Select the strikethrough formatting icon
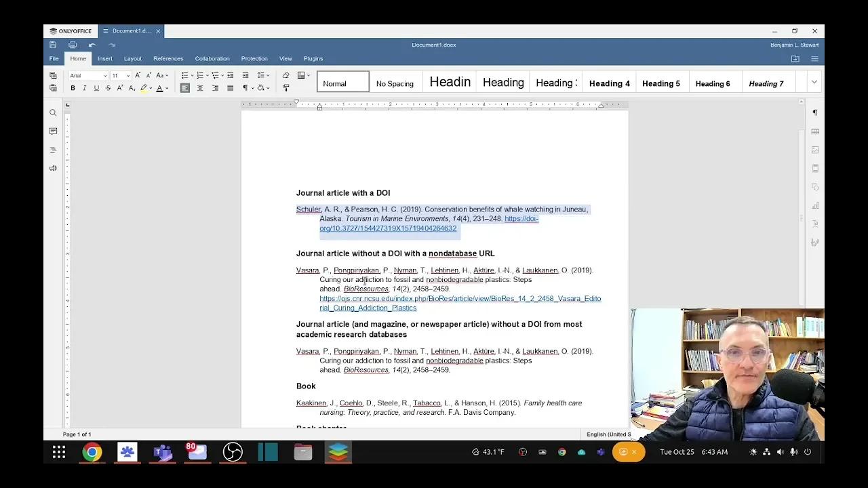 108,88
